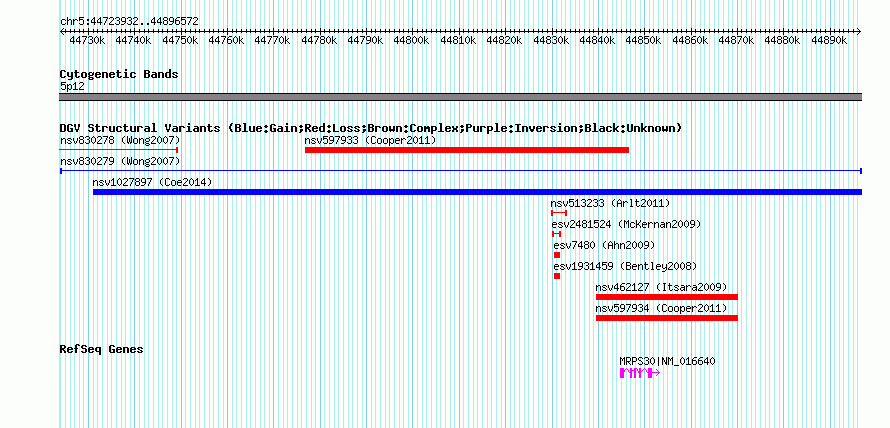Click the 44860k ruler tick label

tap(690, 40)
